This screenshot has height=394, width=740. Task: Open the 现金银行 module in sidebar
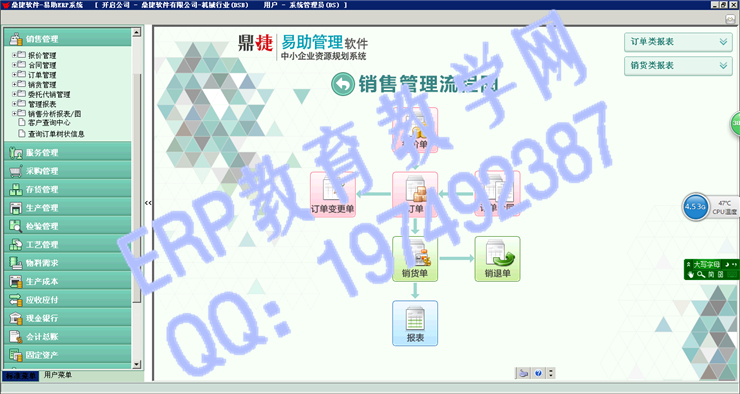tap(67, 318)
